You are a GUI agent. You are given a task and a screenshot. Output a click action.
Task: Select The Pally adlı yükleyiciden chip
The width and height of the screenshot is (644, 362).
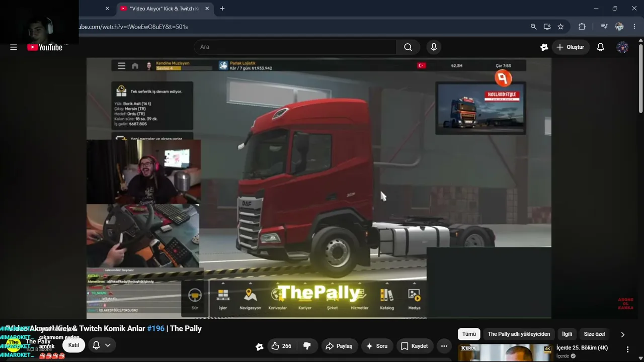[x=519, y=334]
